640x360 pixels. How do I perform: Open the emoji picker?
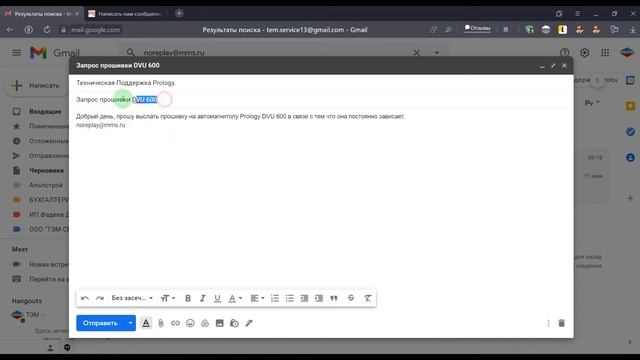click(190, 323)
